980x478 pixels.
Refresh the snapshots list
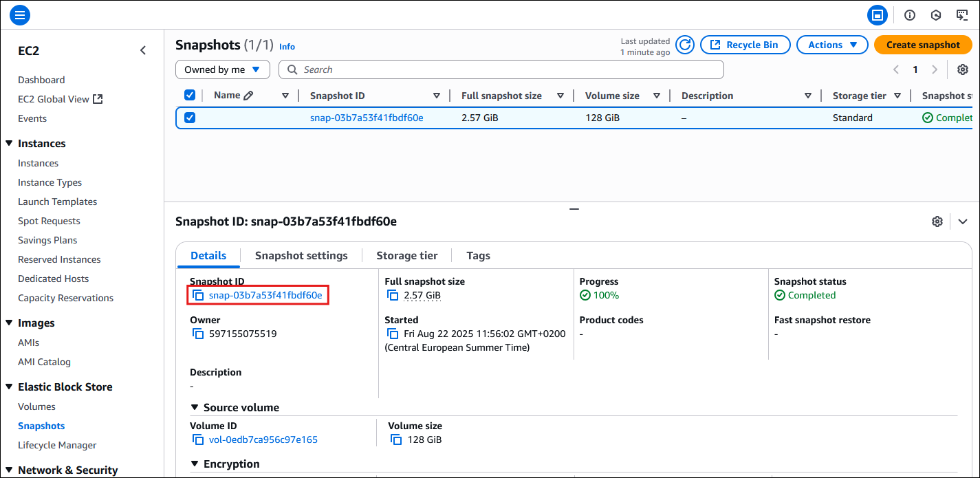684,44
